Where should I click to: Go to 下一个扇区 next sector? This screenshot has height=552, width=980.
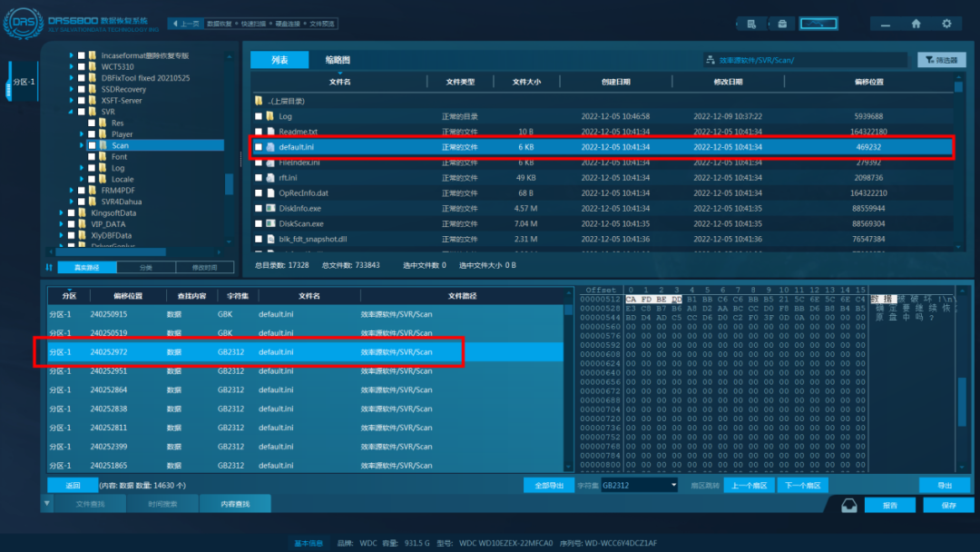point(802,485)
